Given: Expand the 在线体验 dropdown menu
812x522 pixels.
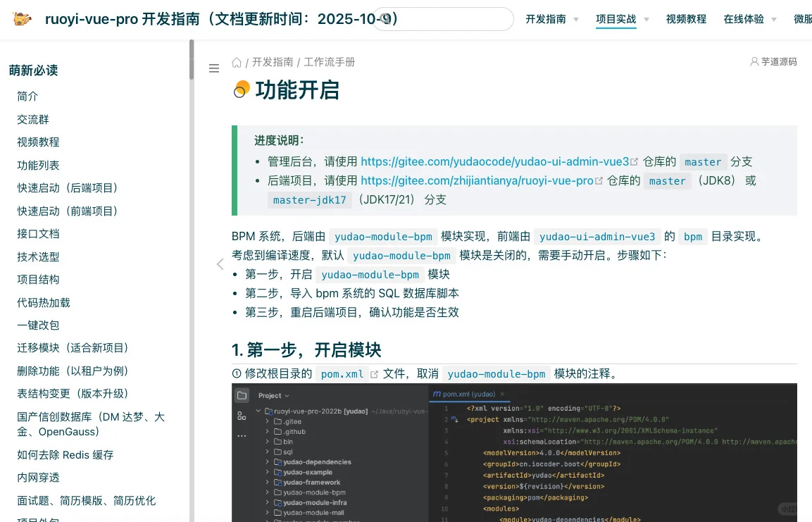Looking at the screenshot, I should coord(750,19).
